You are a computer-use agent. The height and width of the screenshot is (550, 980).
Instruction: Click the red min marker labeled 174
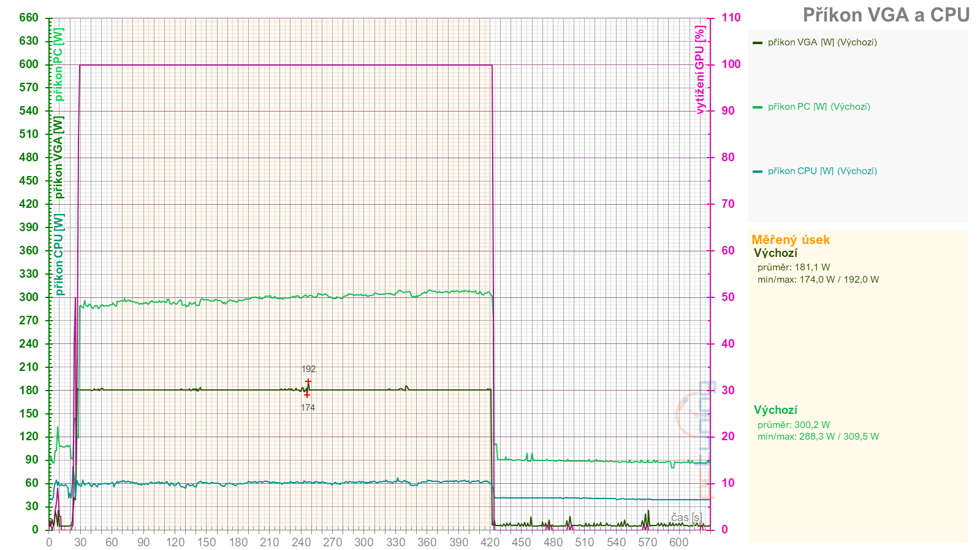pos(307,395)
